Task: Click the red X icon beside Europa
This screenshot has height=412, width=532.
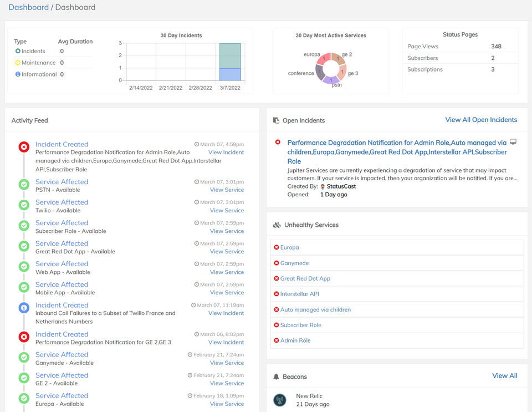Action: tap(277, 247)
